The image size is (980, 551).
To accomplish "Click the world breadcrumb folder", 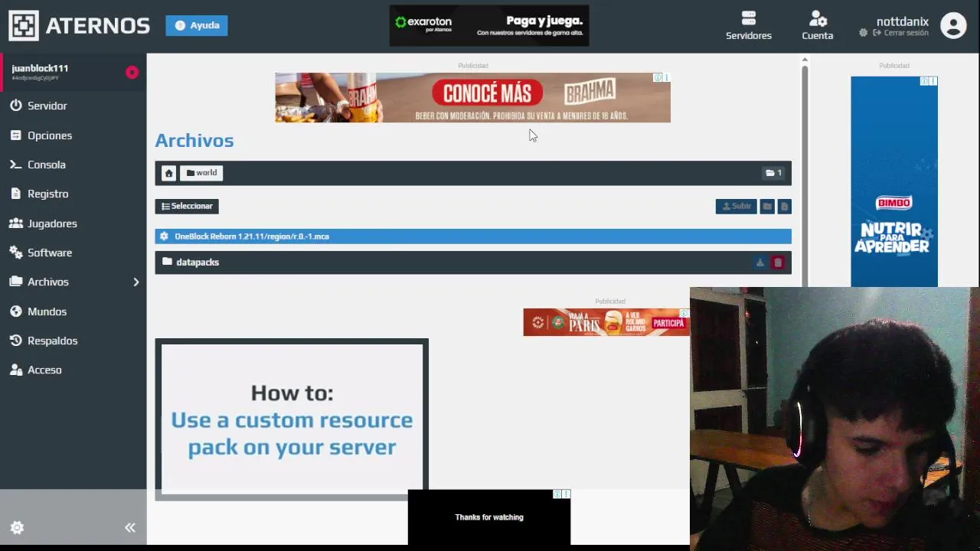I will 201,173.
